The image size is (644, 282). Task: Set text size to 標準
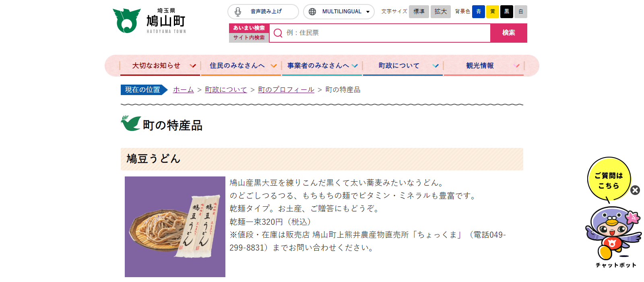click(419, 12)
